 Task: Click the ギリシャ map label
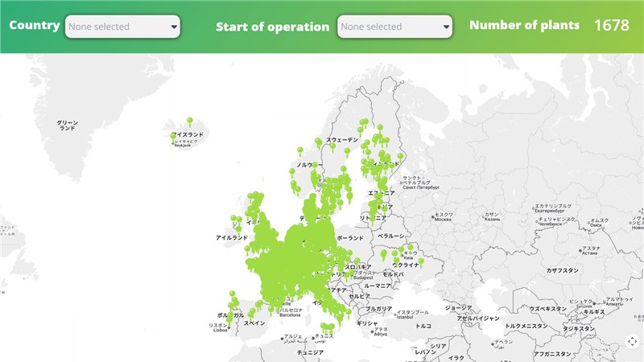click(x=367, y=323)
